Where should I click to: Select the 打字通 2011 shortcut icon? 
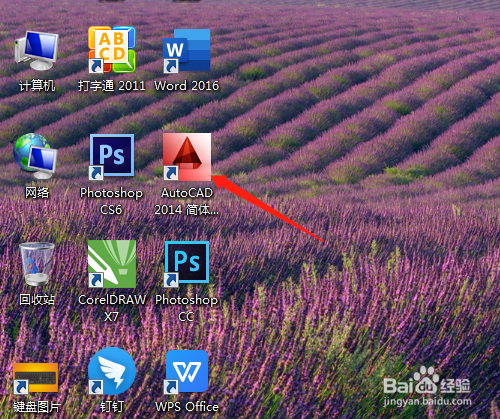click(112, 49)
